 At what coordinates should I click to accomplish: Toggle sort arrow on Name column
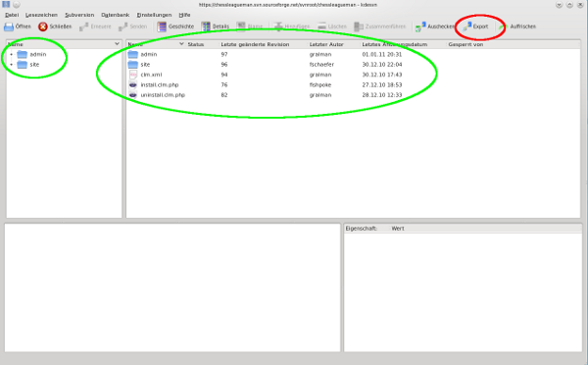point(181,44)
